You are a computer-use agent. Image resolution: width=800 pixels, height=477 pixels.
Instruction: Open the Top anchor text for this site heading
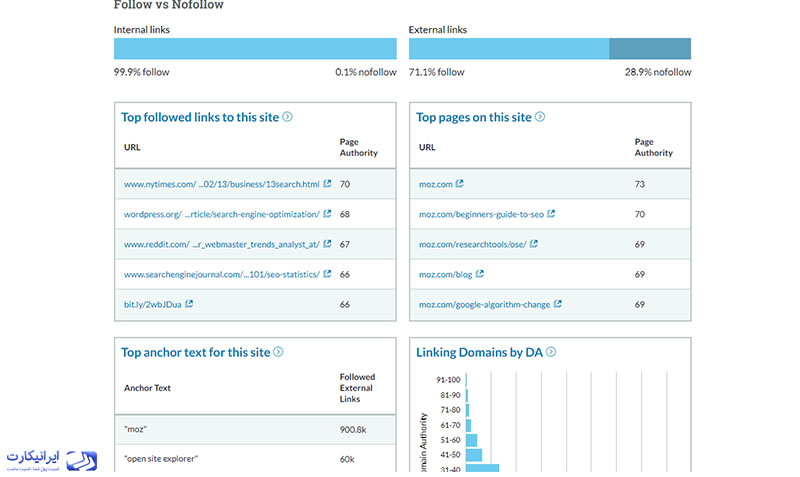point(195,353)
